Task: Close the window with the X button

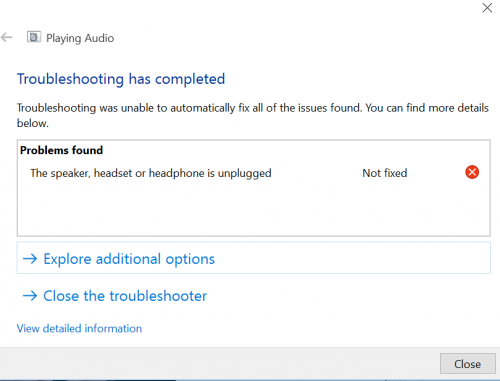Action: [487, 8]
